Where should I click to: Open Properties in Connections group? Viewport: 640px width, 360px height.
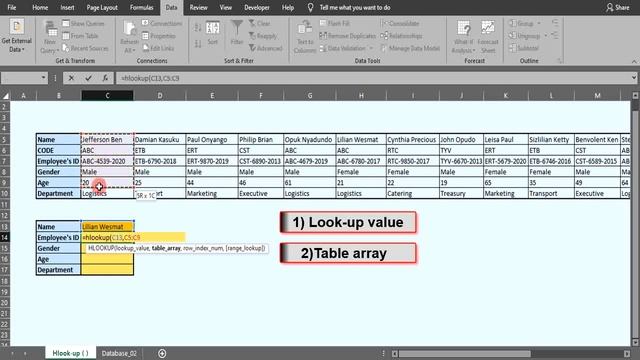click(158, 36)
